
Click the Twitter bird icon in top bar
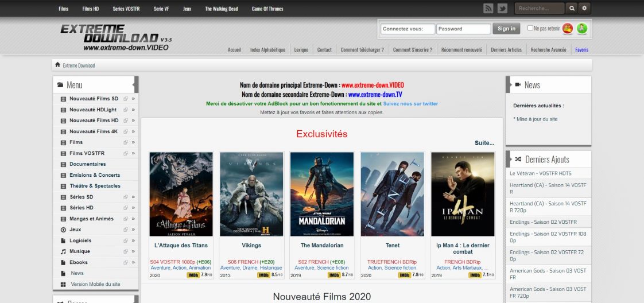click(x=502, y=8)
